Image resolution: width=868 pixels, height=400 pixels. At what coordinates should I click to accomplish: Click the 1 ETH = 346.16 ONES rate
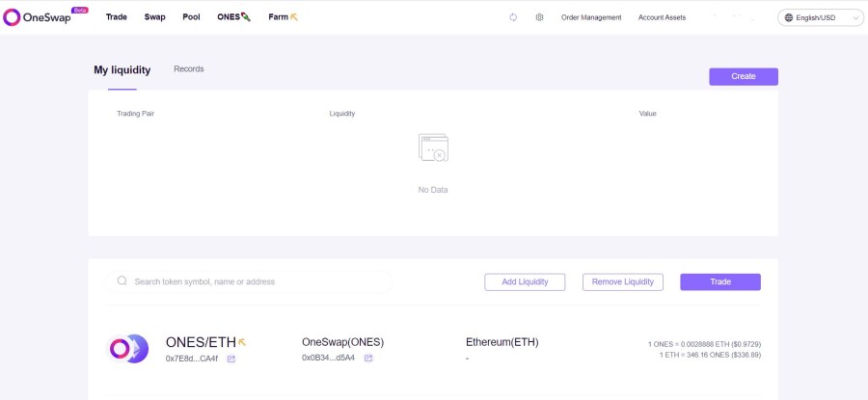tap(710, 355)
